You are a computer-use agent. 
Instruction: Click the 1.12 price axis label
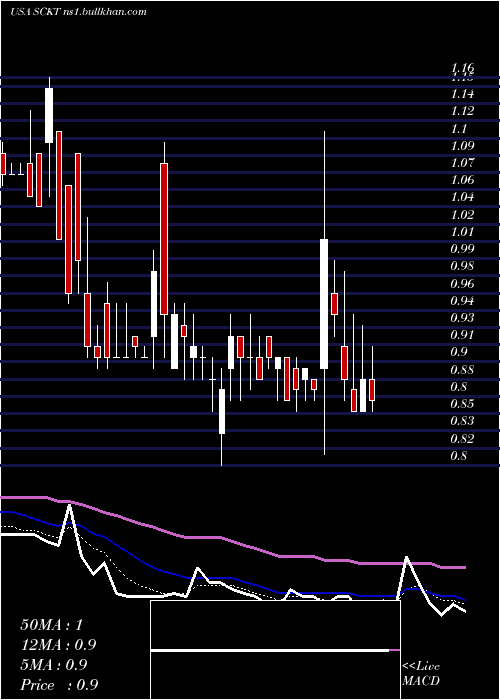coord(462,111)
